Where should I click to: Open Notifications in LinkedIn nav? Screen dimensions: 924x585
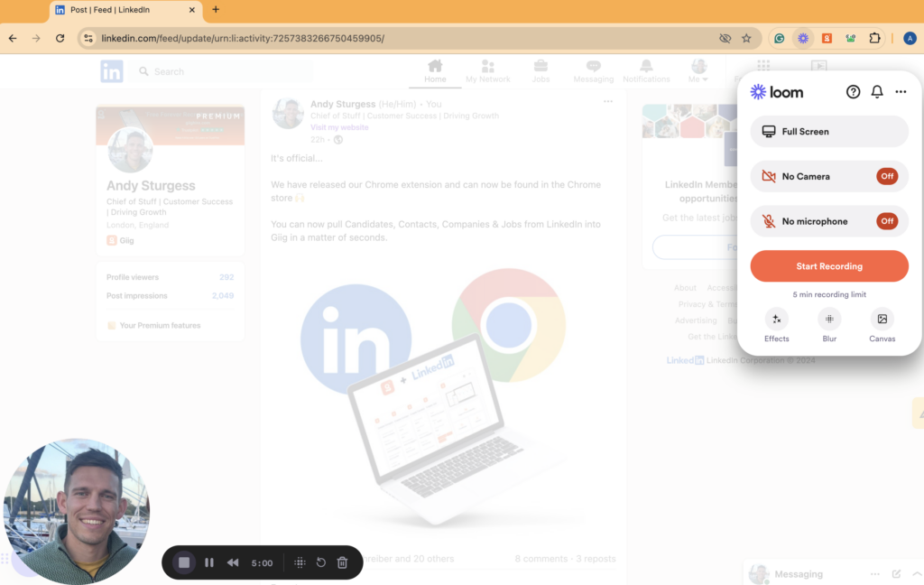coord(646,71)
